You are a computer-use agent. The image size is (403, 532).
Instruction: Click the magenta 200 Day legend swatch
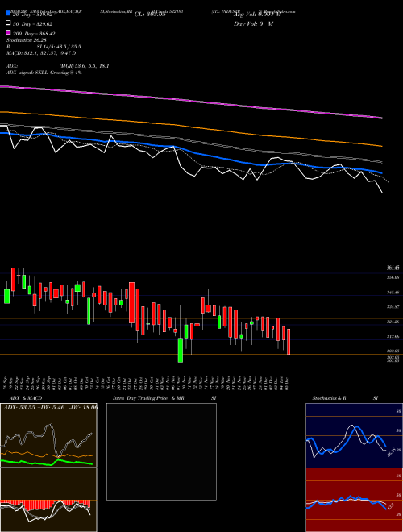9,32
